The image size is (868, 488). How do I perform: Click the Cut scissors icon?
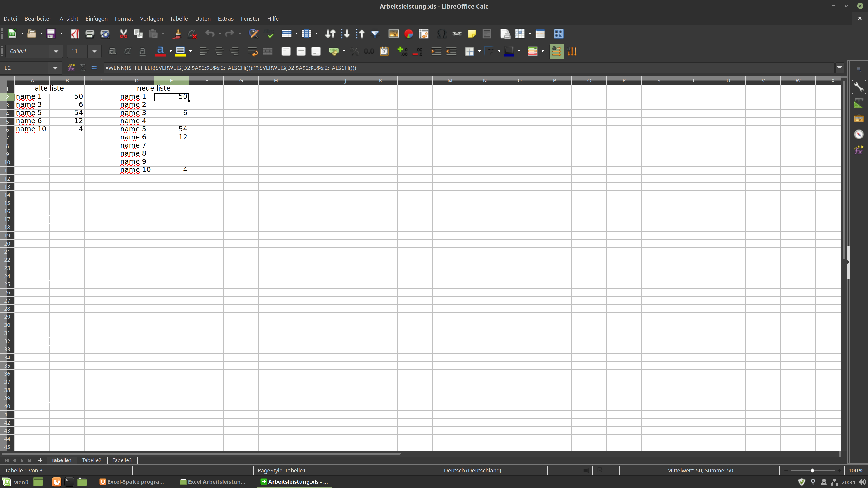point(123,34)
